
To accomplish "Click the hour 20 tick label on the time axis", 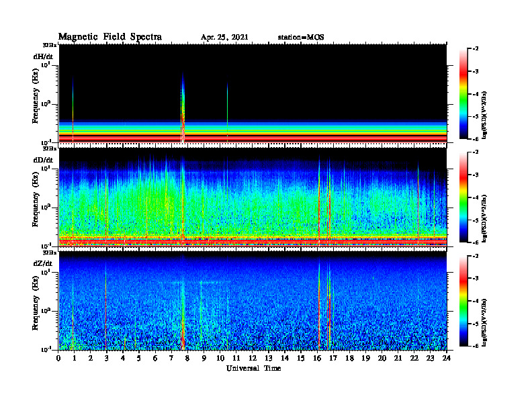I will coord(382,358).
